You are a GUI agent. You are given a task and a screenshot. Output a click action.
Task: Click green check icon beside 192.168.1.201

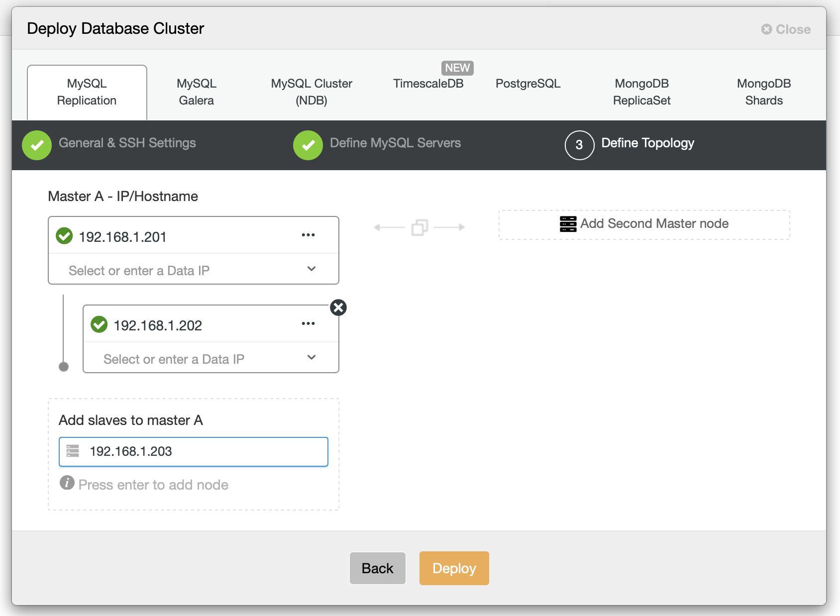64,236
